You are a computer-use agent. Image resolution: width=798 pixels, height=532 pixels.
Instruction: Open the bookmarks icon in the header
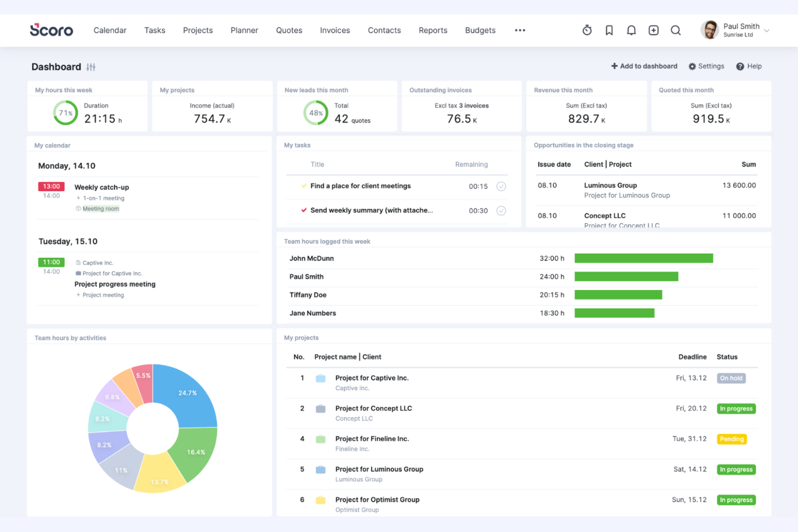609,30
